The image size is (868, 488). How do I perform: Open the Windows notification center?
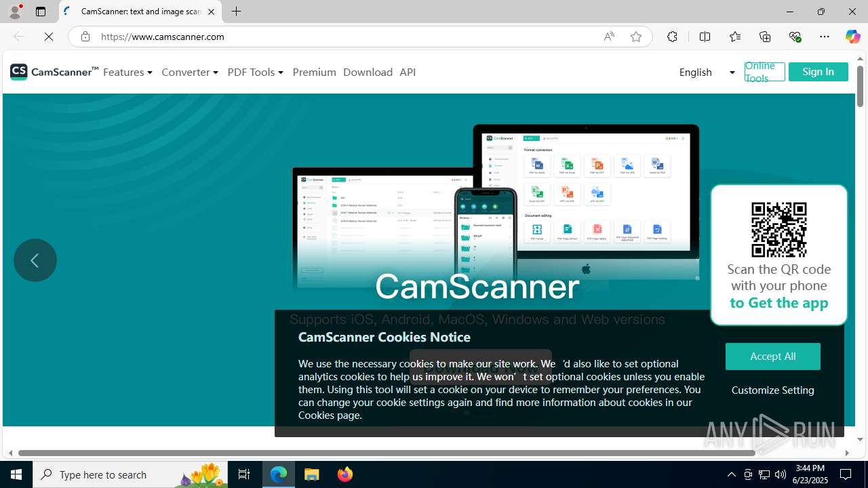(x=846, y=474)
